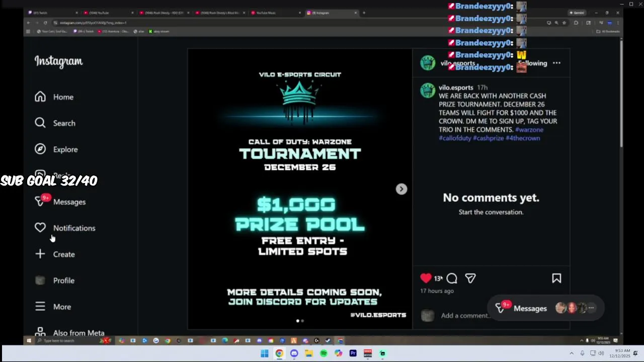
Task: Click the comment bubble icon
Action: 452,278
